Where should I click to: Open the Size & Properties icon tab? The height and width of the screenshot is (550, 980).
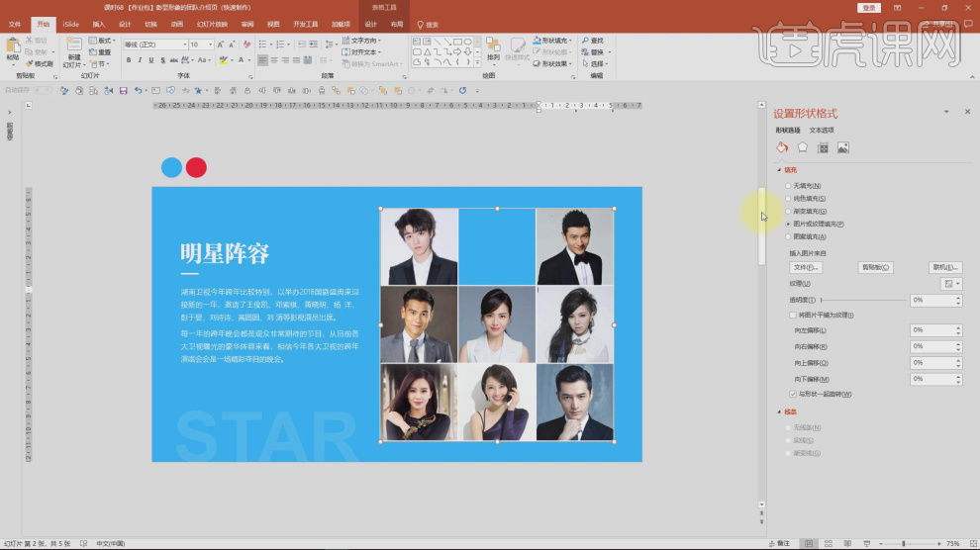(823, 147)
